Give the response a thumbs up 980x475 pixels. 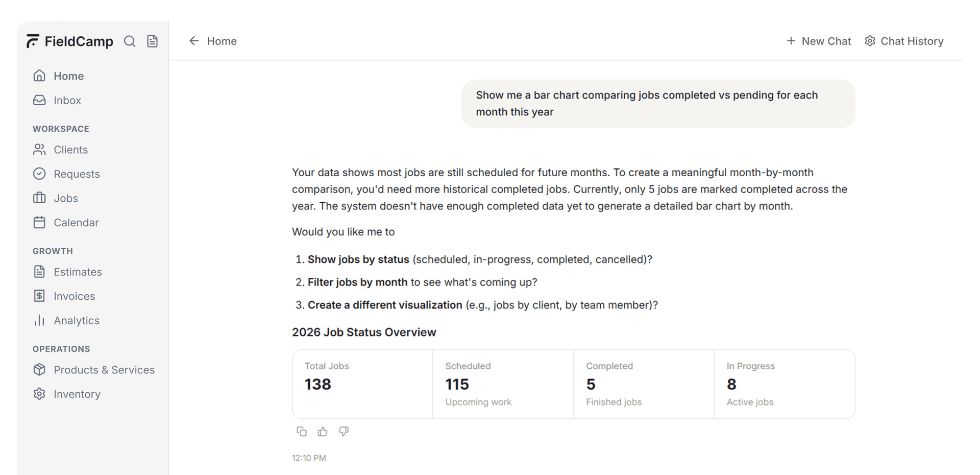pyautogui.click(x=323, y=432)
